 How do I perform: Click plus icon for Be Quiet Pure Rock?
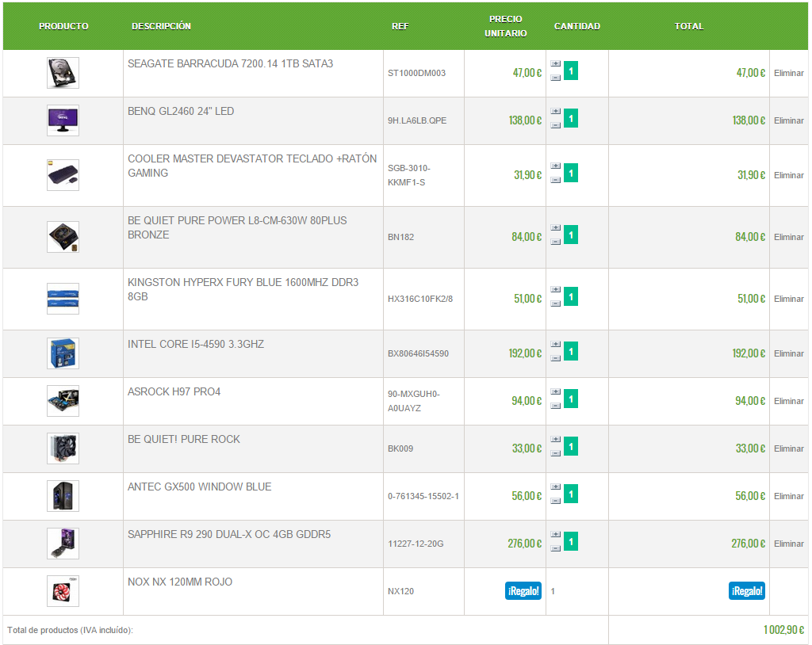point(555,440)
